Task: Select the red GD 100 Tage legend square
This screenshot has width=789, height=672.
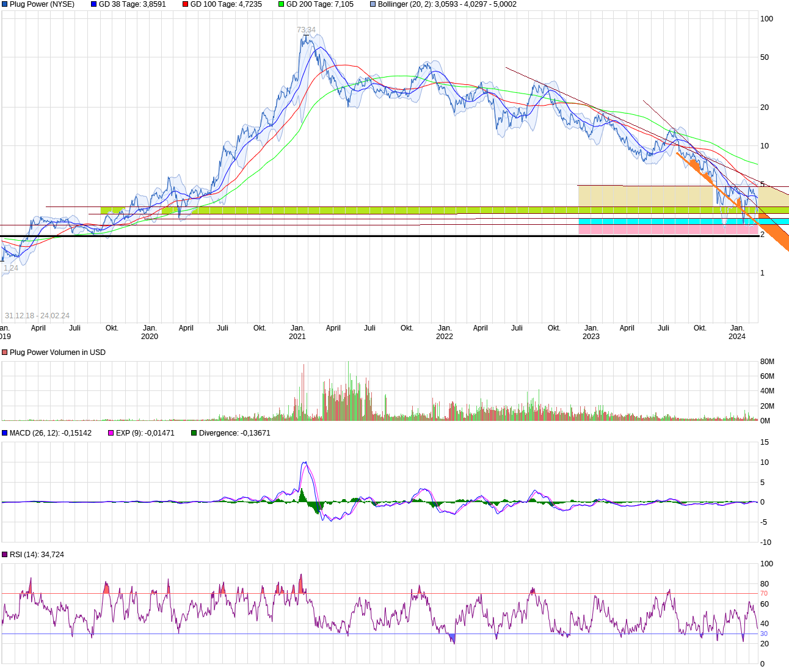Action: pyautogui.click(x=186, y=4)
